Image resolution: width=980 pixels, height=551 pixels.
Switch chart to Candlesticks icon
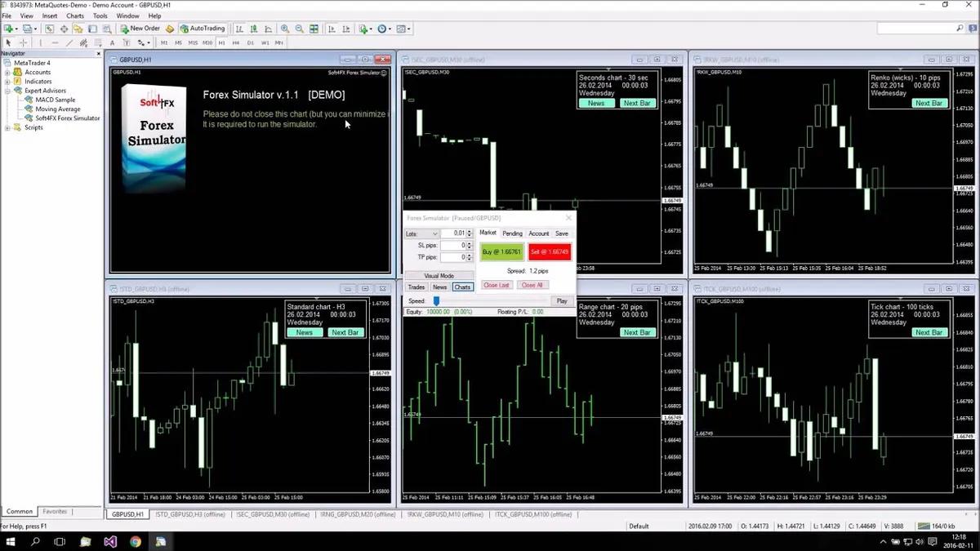(x=254, y=29)
